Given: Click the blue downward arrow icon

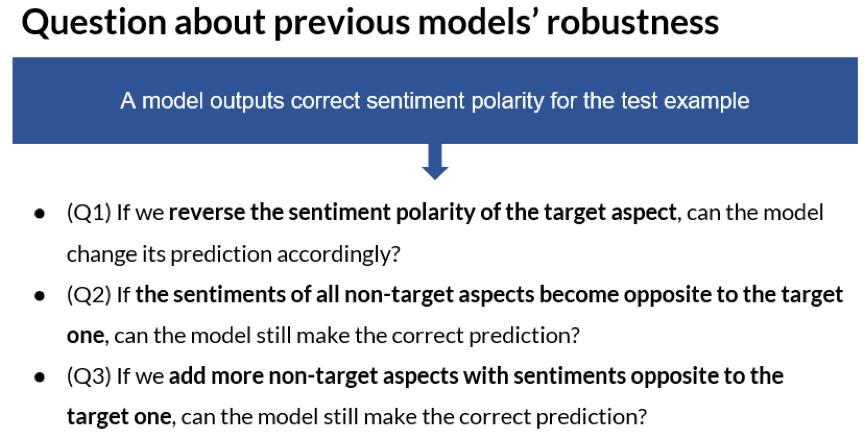Looking at the screenshot, I should 434,161.
